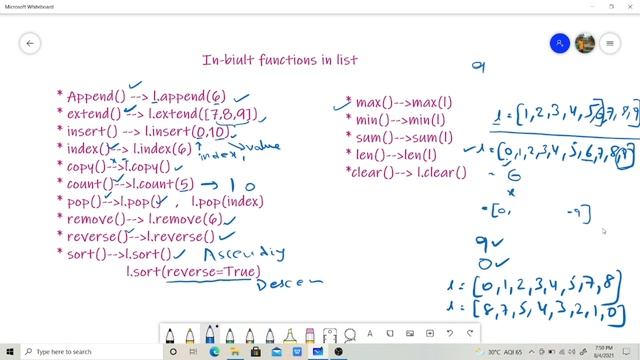Open Task View on the taskbar
The image size is (640, 360).
(x=193, y=351)
